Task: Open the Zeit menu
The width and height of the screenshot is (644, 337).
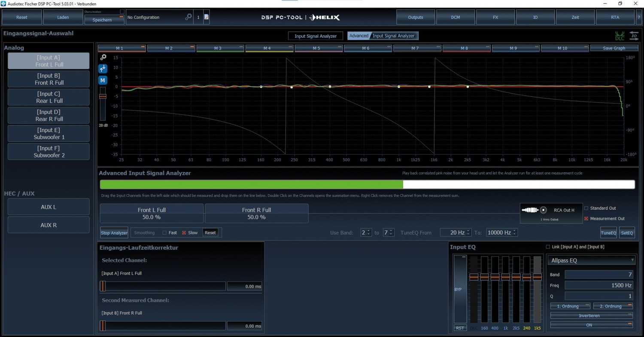Action: tap(575, 17)
